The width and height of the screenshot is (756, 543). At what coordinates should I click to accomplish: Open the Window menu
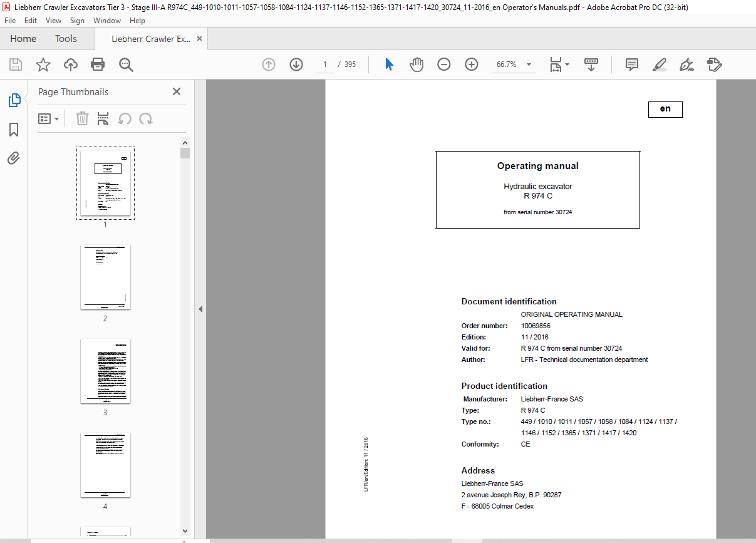point(107,21)
